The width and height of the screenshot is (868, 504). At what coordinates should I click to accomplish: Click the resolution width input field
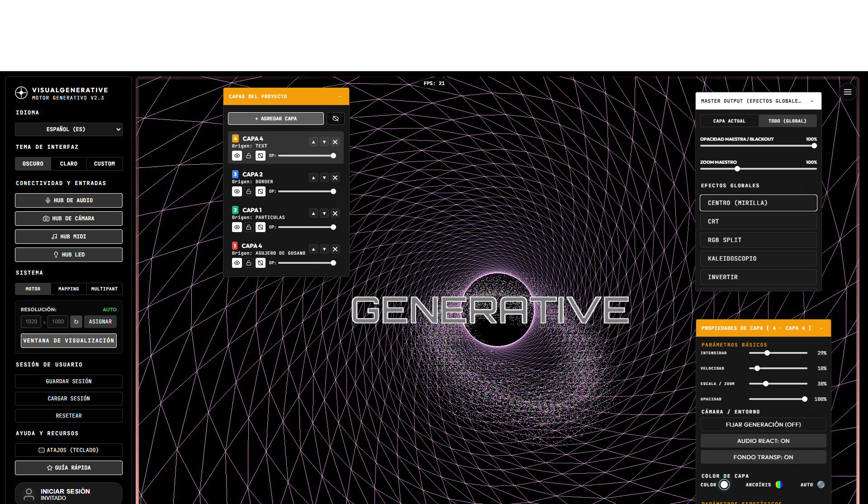pyautogui.click(x=31, y=322)
